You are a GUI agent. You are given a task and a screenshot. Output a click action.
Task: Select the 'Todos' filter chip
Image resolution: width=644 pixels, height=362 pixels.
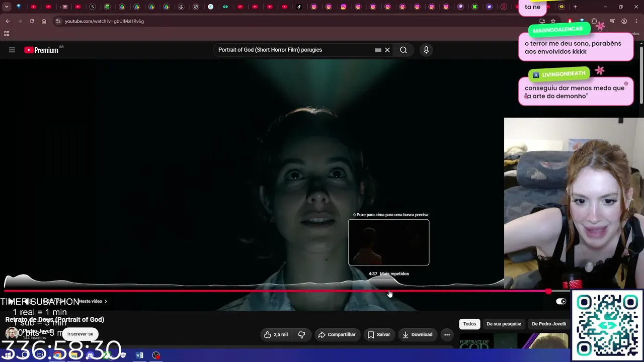tap(469, 324)
